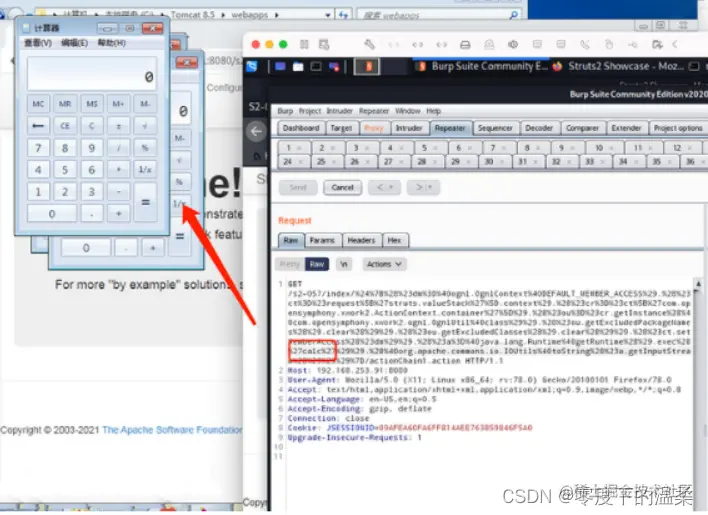Open the Window menu in Burp

click(x=408, y=111)
